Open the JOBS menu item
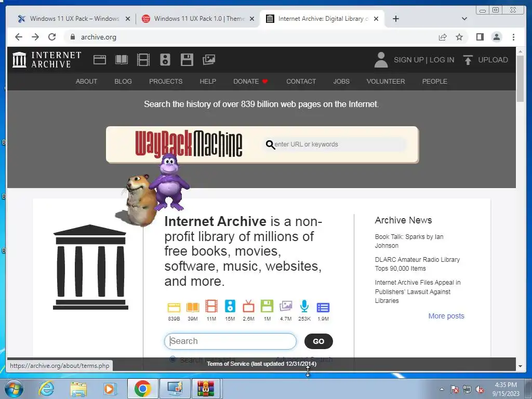532x399 pixels. (x=341, y=82)
